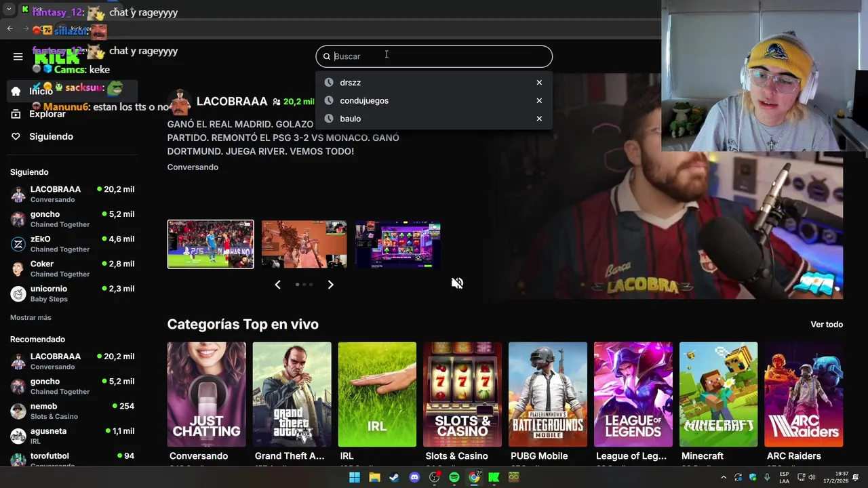Open IRL category card

[x=377, y=394]
